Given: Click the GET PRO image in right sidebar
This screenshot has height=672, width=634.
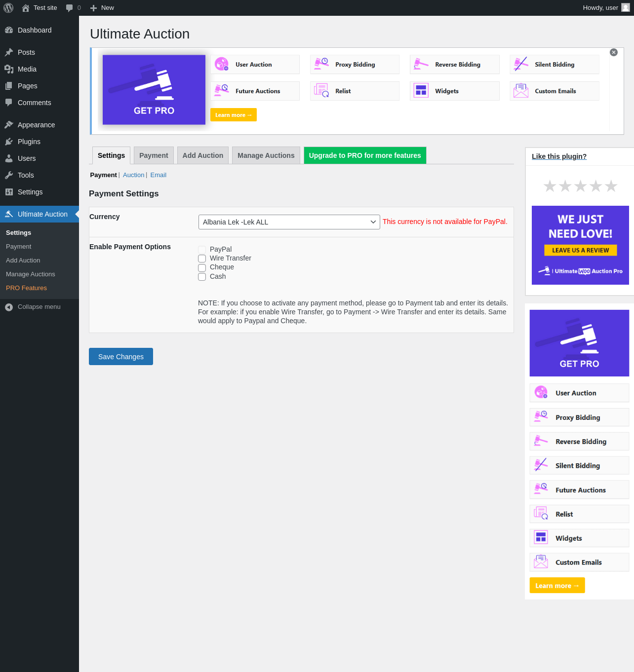Looking at the screenshot, I should click(580, 343).
